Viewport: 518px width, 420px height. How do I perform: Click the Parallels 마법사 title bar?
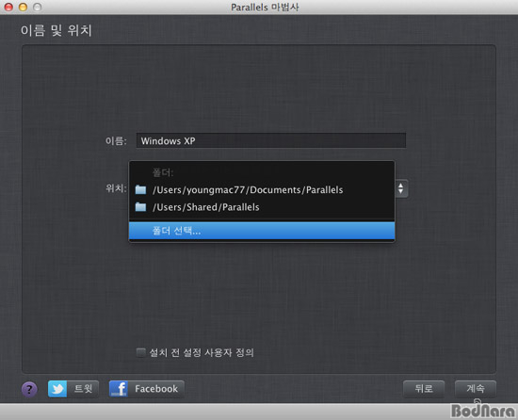(x=265, y=7)
